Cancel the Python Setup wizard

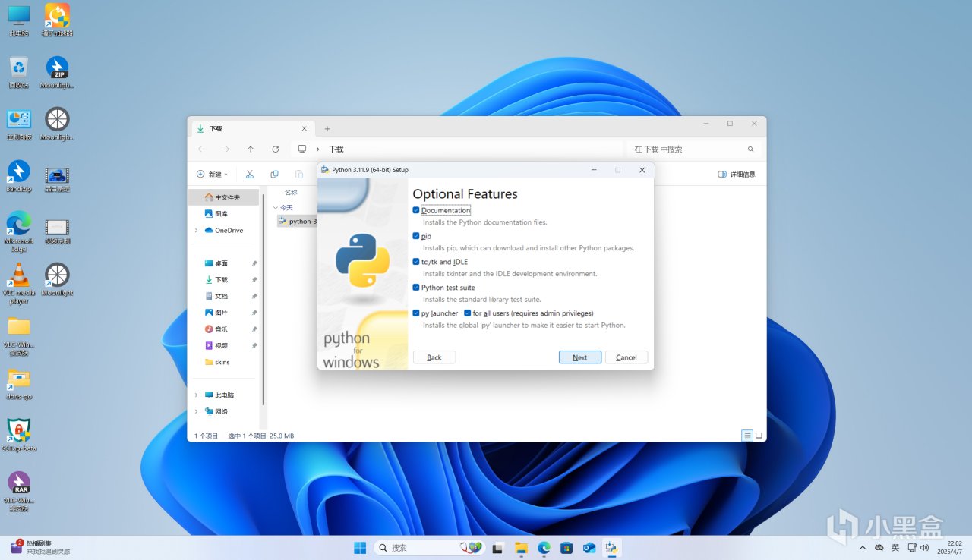click(x=626, y=357)
